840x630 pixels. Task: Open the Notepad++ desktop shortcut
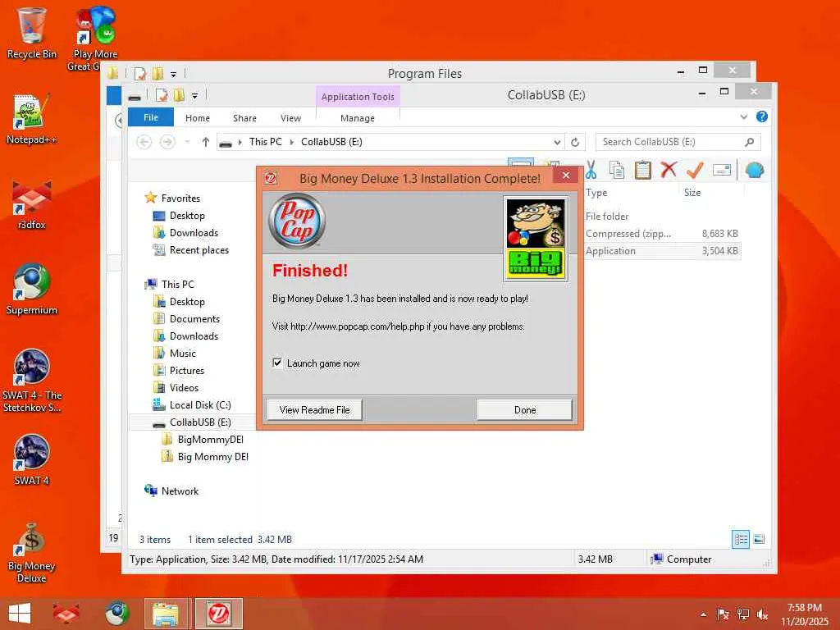coord(32,119)
